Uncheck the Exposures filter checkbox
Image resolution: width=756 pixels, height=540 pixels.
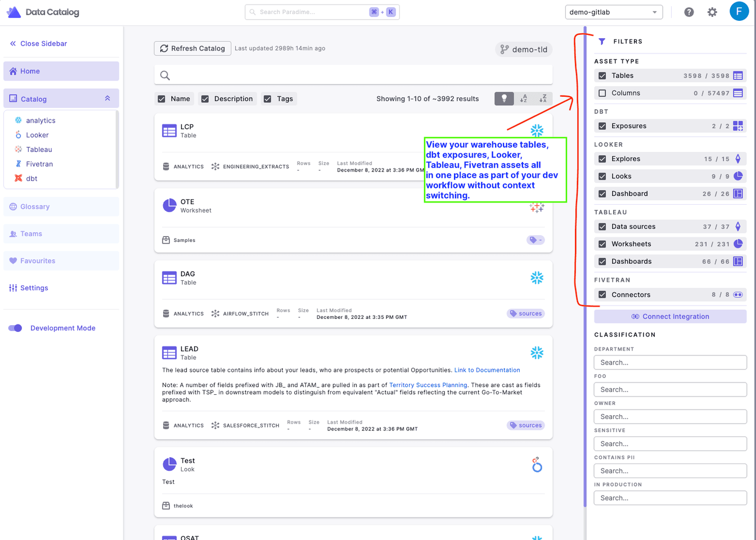pos(602,126)
